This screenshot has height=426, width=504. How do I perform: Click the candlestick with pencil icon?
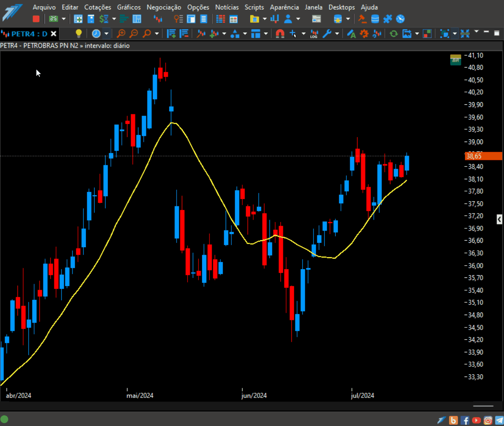click(201, 33)
